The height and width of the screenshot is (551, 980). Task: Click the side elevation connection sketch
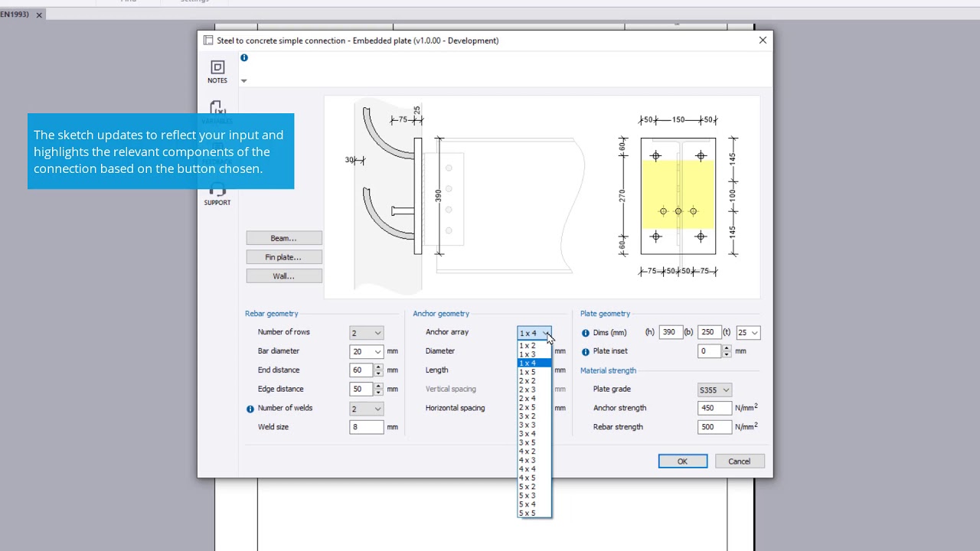[x=465, y=197]
